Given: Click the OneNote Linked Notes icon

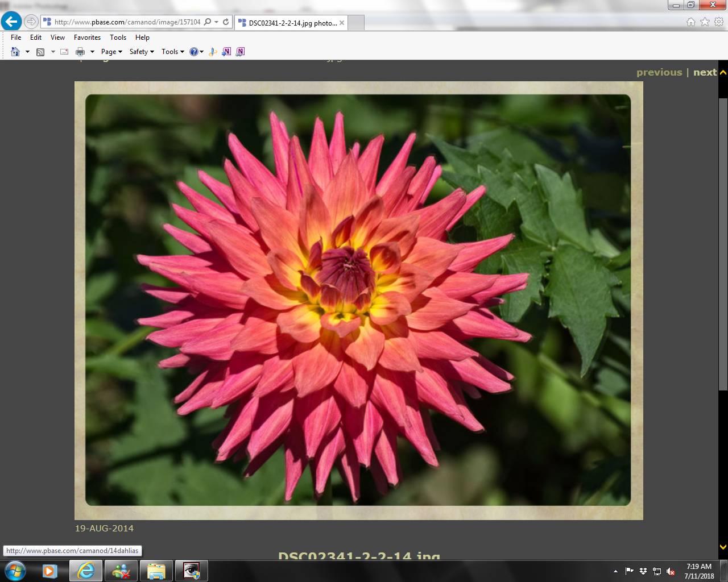Looking at the screenshot, I should pyautogui.click(x=240, y=52).
